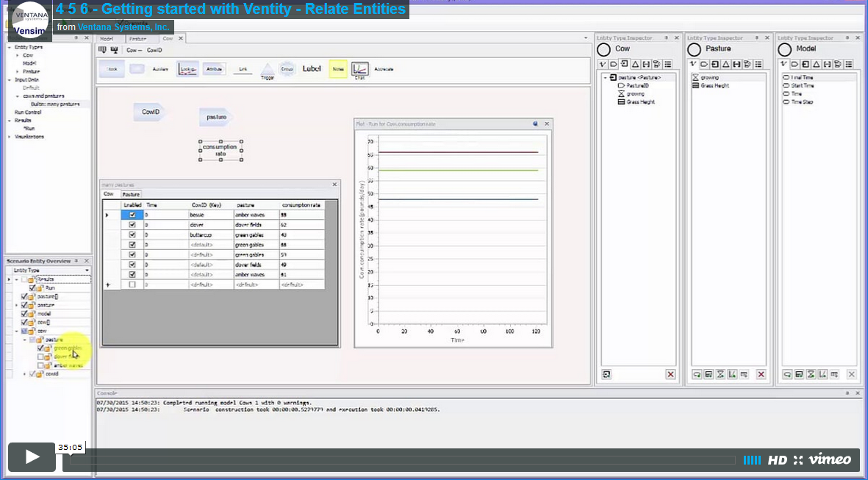The width and height of the screenshot is (868, 480).
Task: Uncheck the Run result checkbox
Action: (32, 288)
